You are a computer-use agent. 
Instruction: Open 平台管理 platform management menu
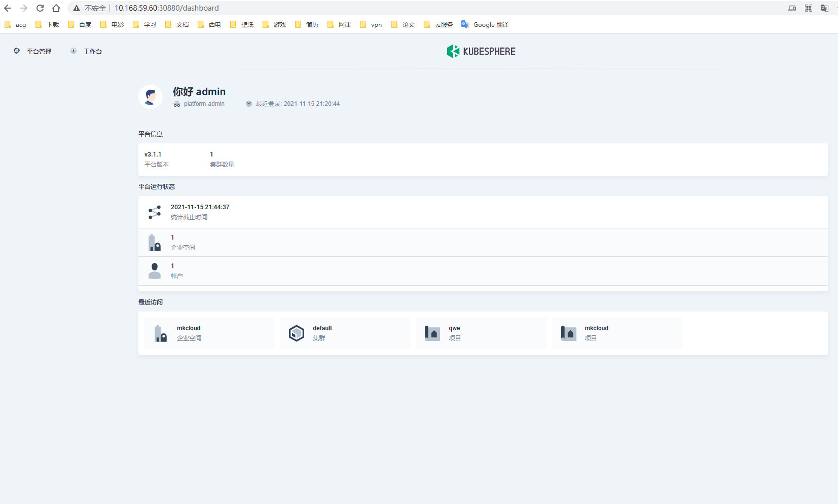tap(32, 51)
